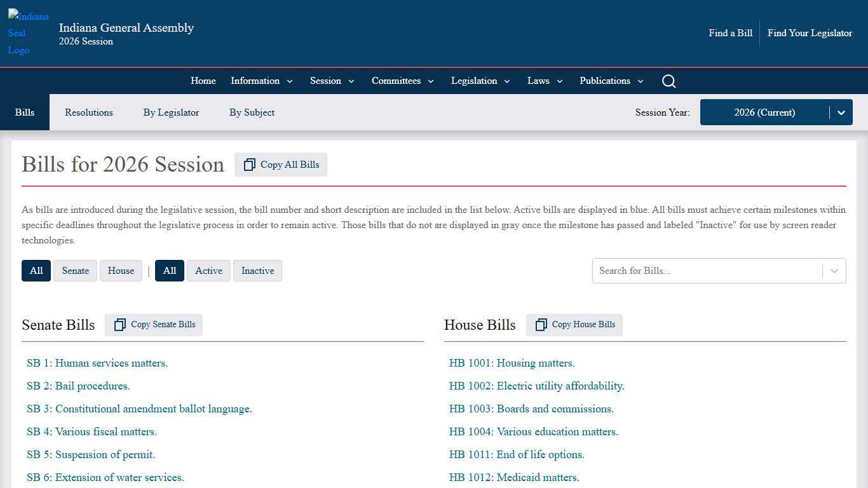Filter bills by House chamber
Screen dimensions: 868x488
[x=121, y=271]
